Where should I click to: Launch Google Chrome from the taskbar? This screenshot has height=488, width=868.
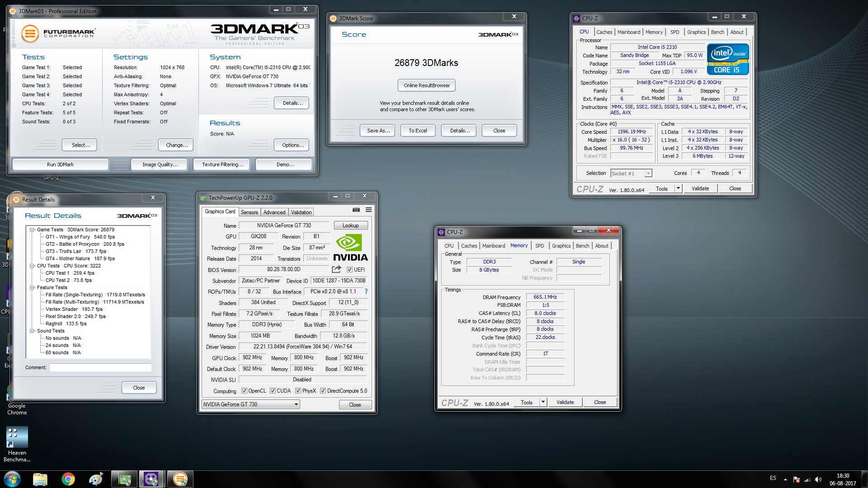[x=68, y=479]
